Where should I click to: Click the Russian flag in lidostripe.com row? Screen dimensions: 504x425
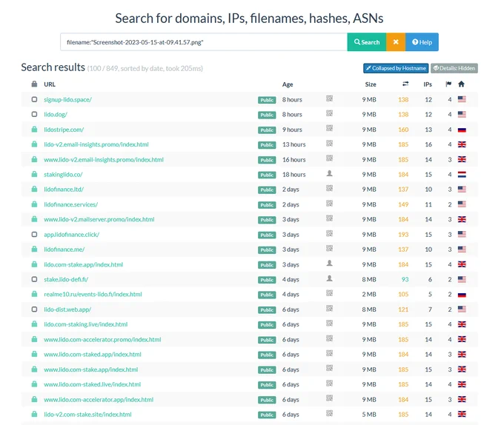click(x=462, y=130)
